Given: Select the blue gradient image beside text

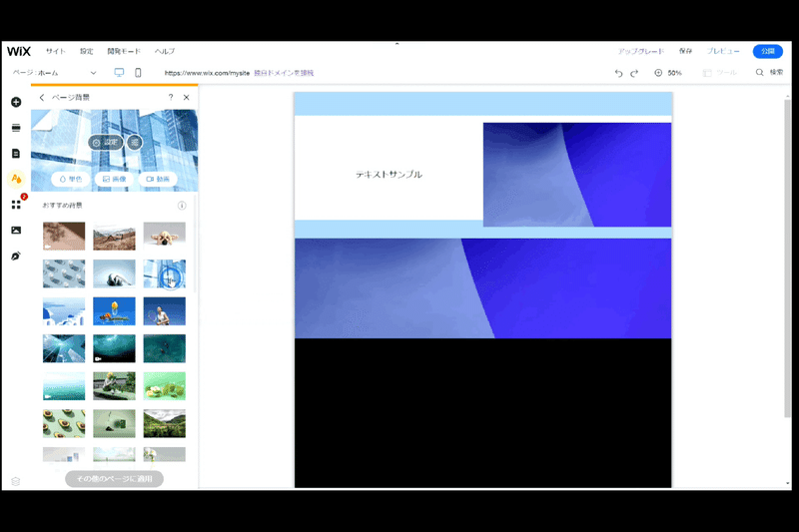Looking at the screenshot, I should click(x=577, y=175).
